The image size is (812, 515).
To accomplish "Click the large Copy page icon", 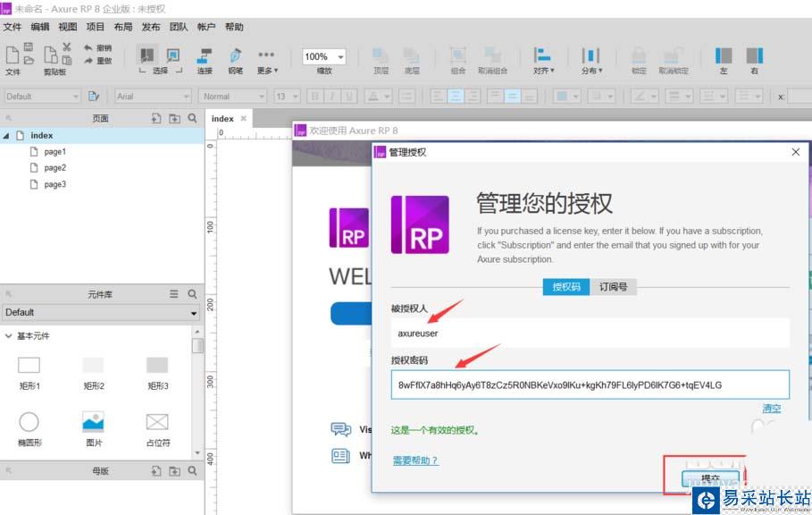I will pos(51,55).
